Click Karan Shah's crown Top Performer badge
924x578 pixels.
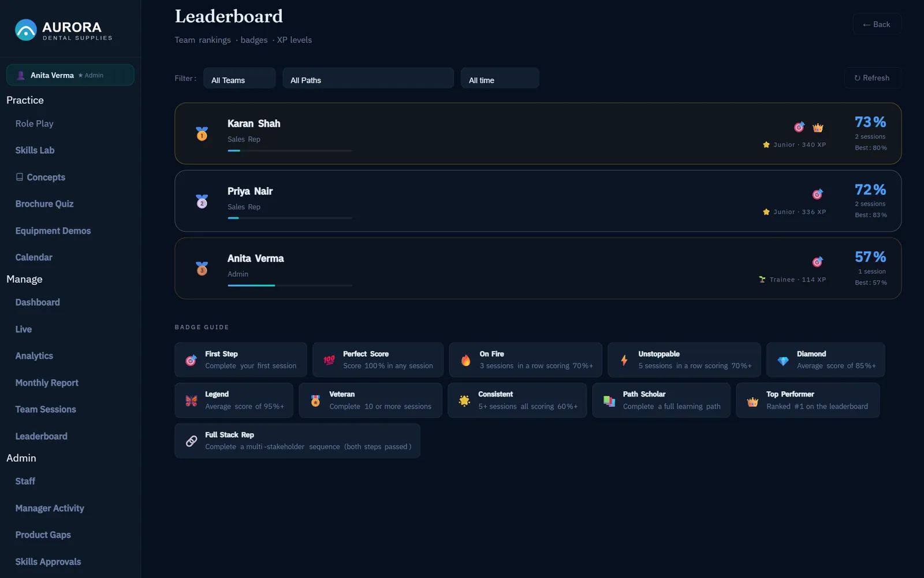818,127
